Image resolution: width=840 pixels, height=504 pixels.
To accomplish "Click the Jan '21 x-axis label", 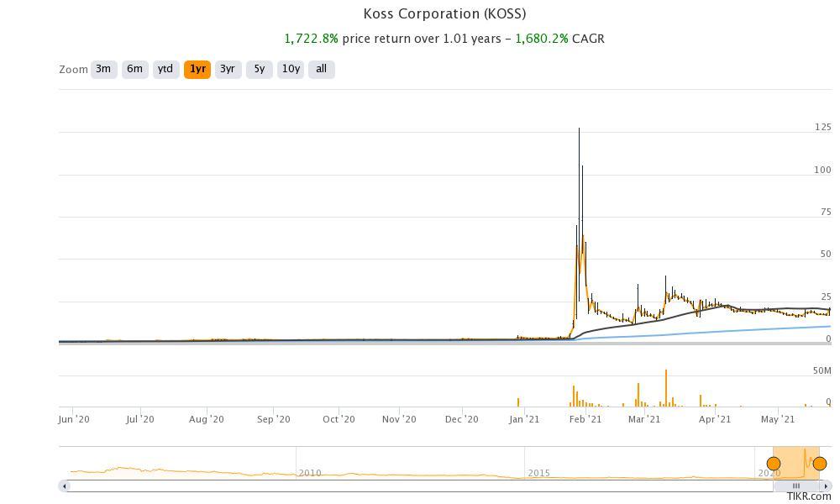I will 524,419.
